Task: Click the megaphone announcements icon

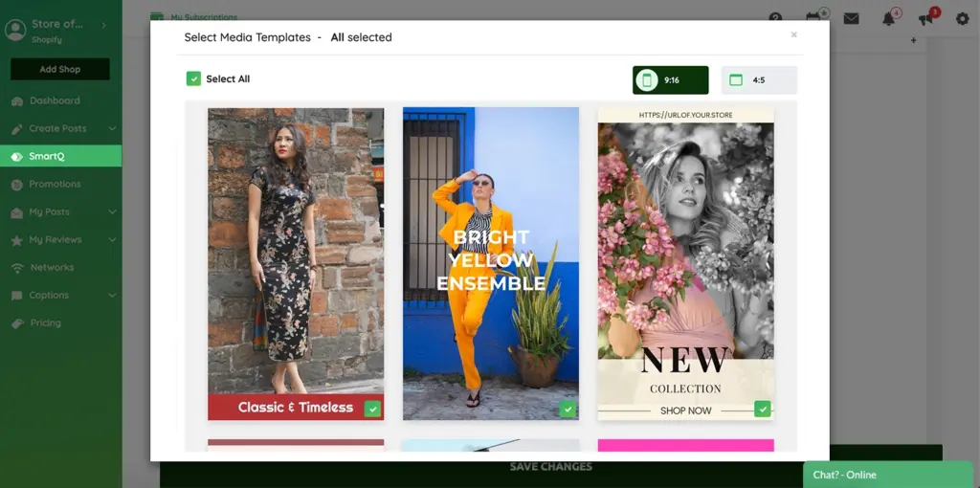Action: coord(925,18)
